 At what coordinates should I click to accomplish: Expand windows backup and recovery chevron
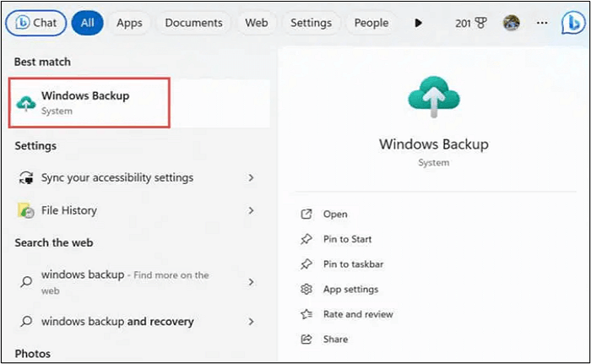(x=251, y=322)
